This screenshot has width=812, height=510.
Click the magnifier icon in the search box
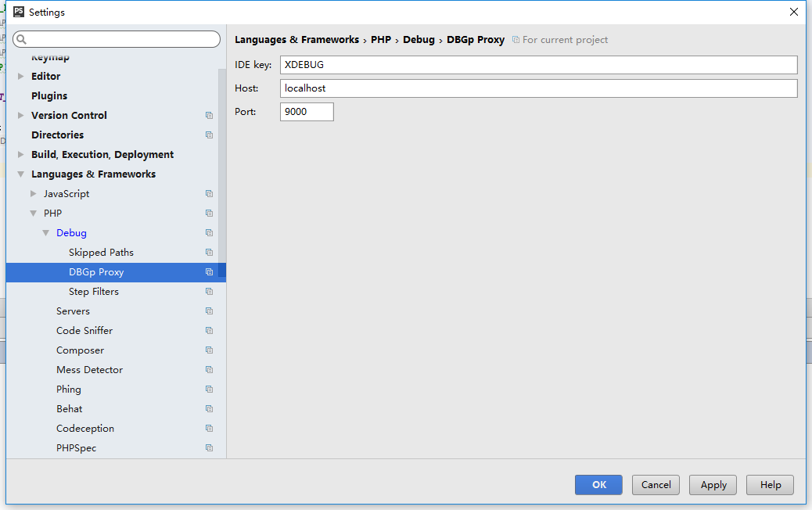[x=22, y=39]
